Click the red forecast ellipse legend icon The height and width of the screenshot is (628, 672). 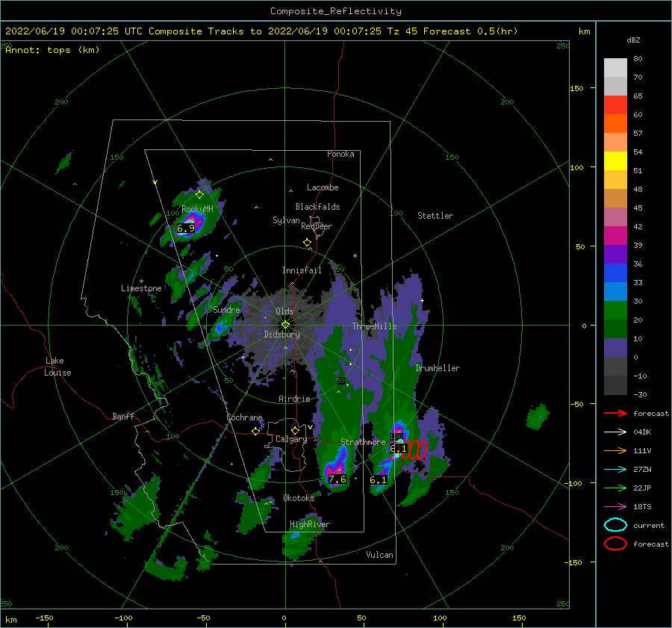615,544
